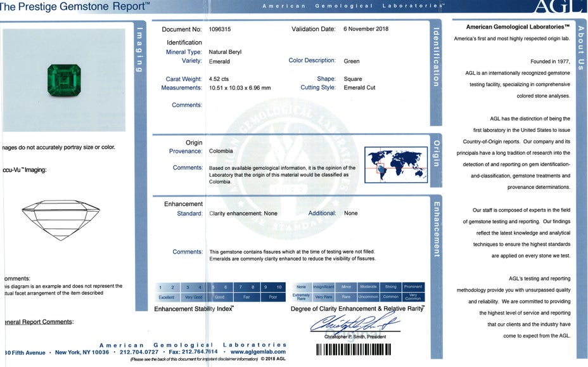Click the green emerald photo
Image resolution: width=588 pixels, height=367 pixels.
click(64, 80)
